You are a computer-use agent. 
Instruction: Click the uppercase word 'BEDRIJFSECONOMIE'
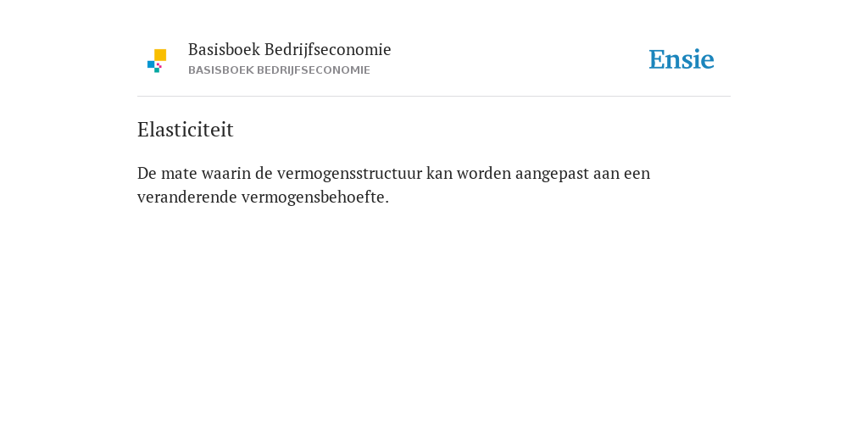[314, 70]
